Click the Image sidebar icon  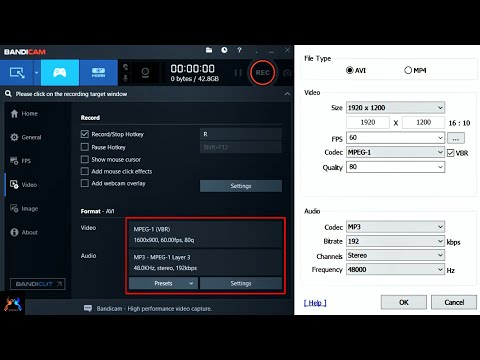pos(14,208)
